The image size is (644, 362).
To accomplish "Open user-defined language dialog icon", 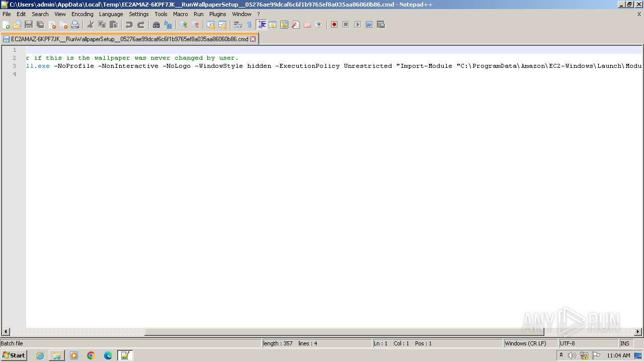I will pyautogui.click(x=273, y=25).
